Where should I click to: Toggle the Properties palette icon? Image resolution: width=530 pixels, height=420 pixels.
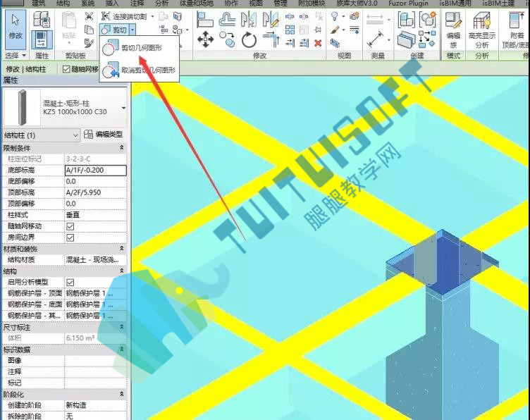[42, 39]
